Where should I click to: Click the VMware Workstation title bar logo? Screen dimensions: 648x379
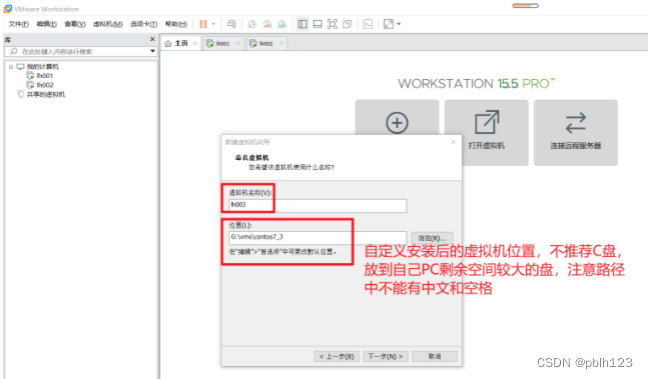tap(7, 9)
